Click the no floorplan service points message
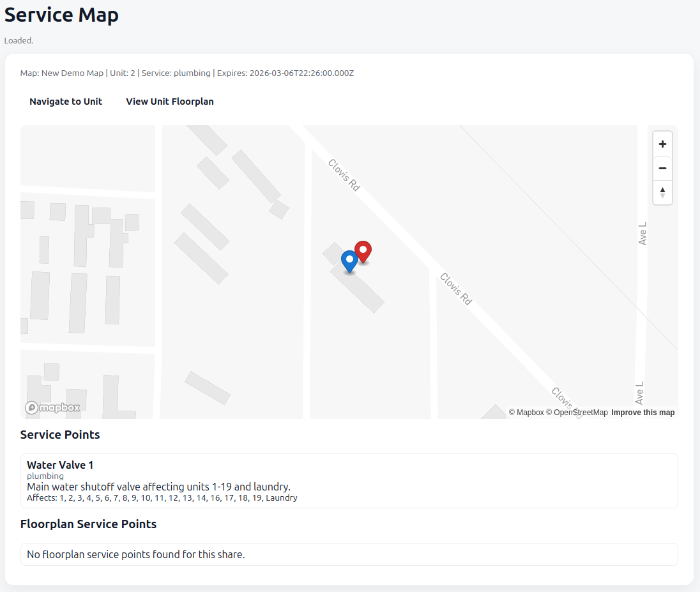The height and width of the screenshot is (592, 700). coord(136,554)
